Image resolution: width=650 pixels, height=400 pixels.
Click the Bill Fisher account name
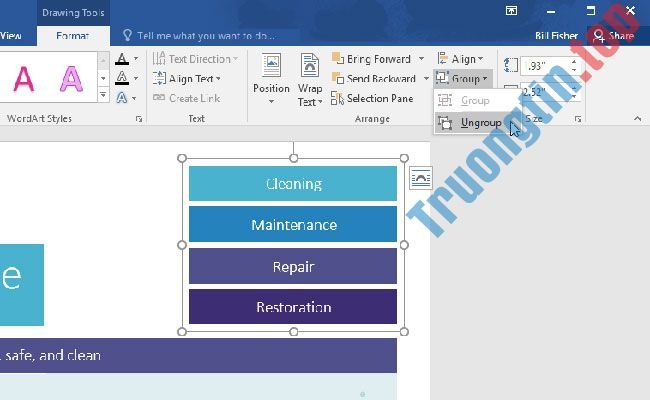[556, 36]
